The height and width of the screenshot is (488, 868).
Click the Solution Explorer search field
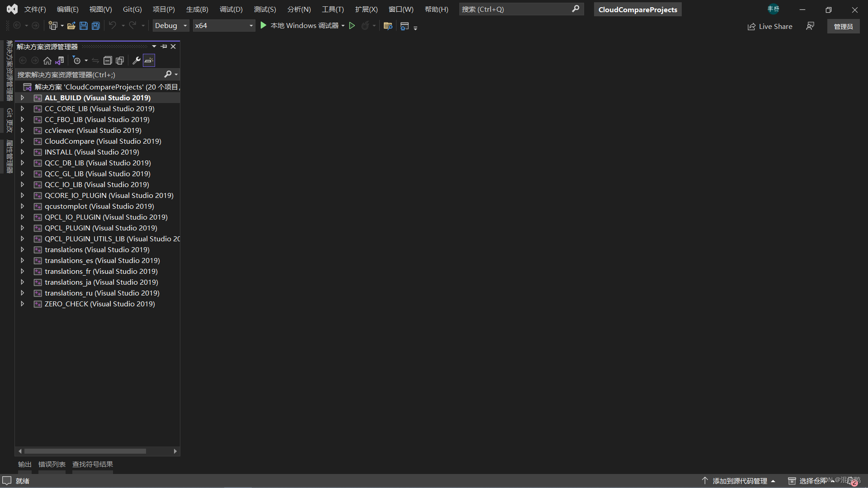coord(90,75)
